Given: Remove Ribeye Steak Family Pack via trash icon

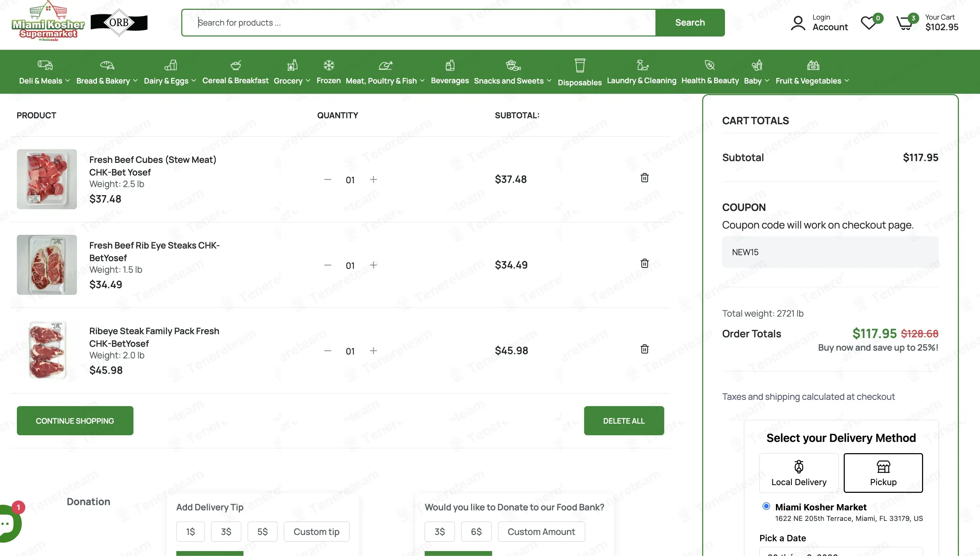Looking at the screenshot, I should [x=645, y=349].
